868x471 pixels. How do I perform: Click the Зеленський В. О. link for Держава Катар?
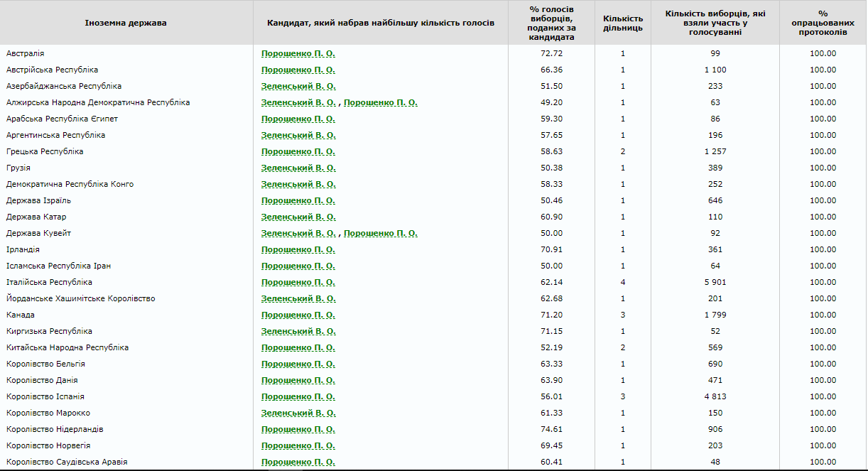pos(298,217)
